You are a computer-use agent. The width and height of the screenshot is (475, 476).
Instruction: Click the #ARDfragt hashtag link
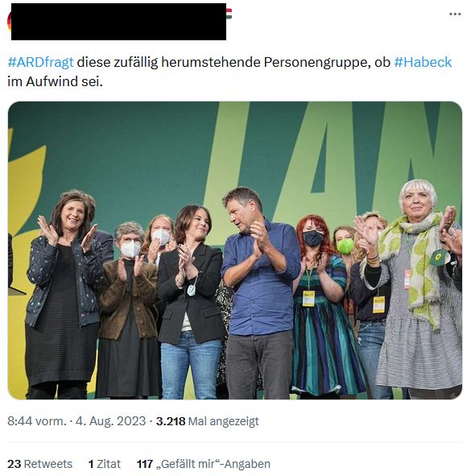click(x=40, y=62)
